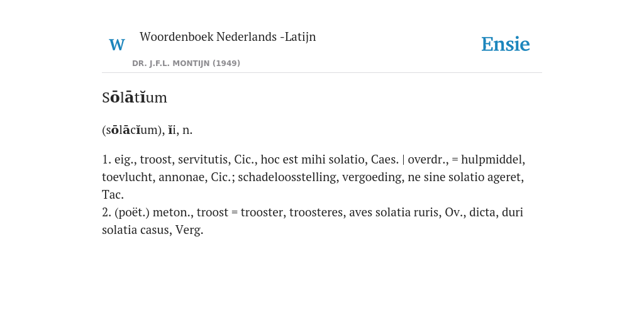Click the blue W dictionary icon

tap(116, 45)
